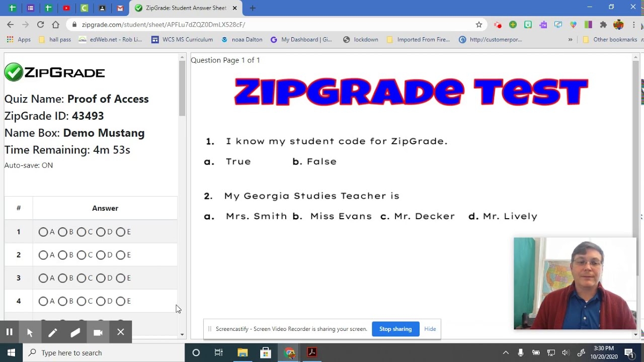Close the Screencastify annotation toolbar

(121, 332)
